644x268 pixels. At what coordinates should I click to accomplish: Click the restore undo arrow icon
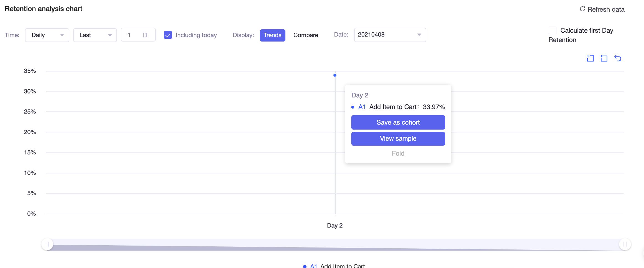[x=618, y=58]
